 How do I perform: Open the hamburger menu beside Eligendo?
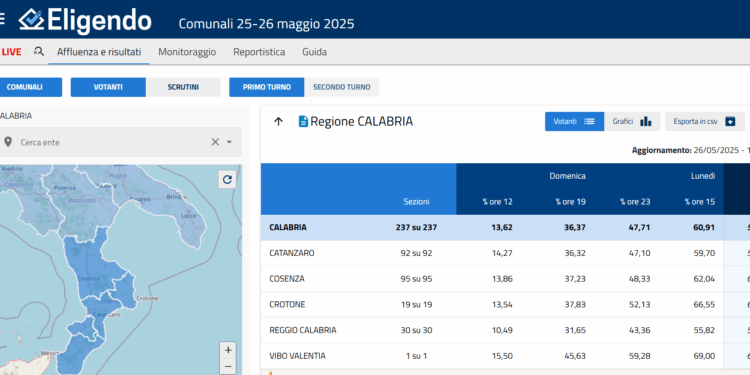click(2, 20)
